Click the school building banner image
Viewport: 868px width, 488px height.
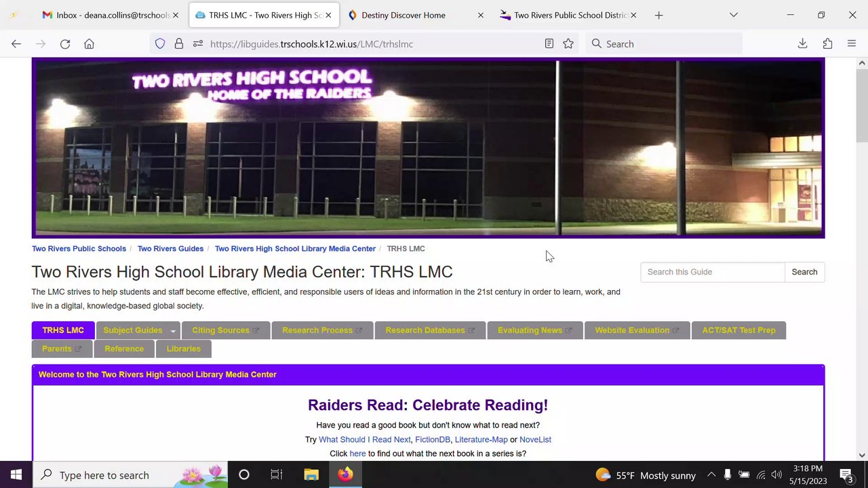428,148
